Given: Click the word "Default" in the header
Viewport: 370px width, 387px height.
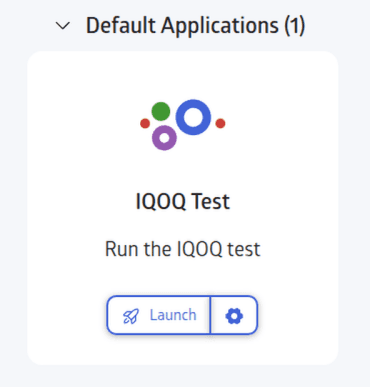Looking at the screenshot, I should point(121,26).
